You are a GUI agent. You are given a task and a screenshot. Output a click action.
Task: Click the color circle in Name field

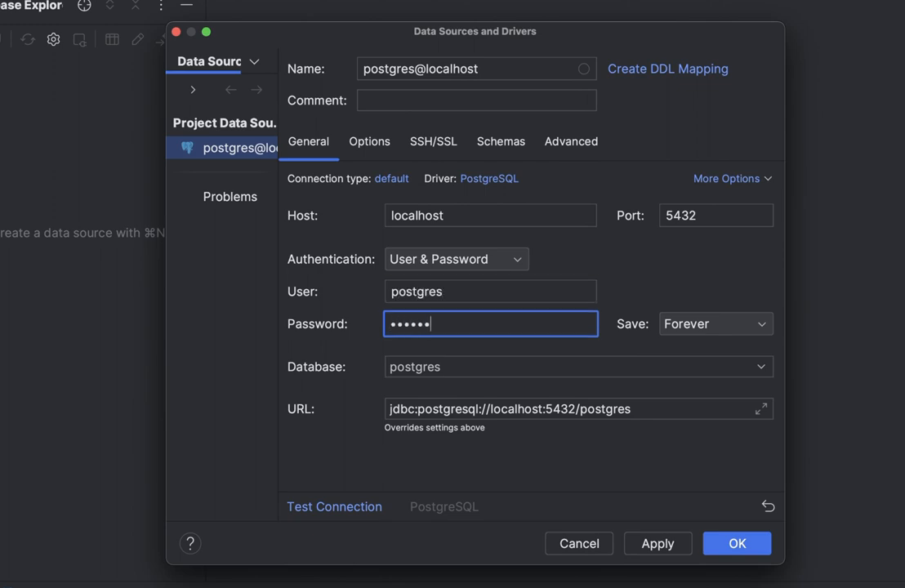point(583,69)
